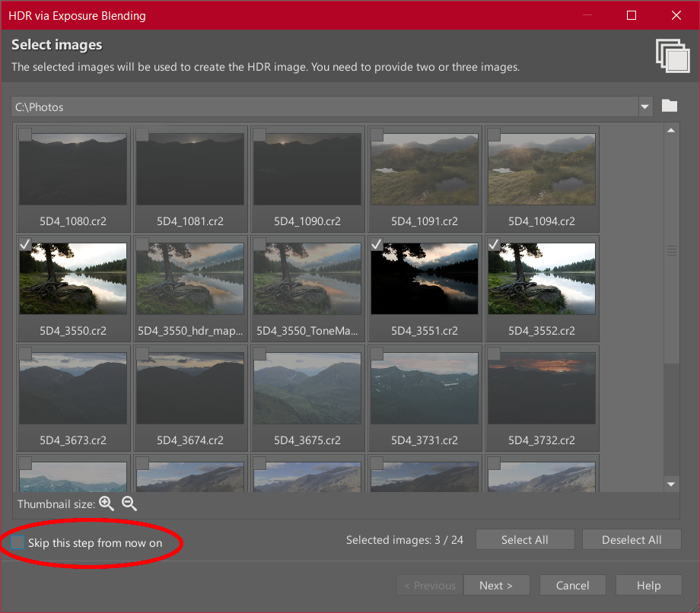Increase thumbnail size with zoom-in magnifier

(x=107, y=503)
